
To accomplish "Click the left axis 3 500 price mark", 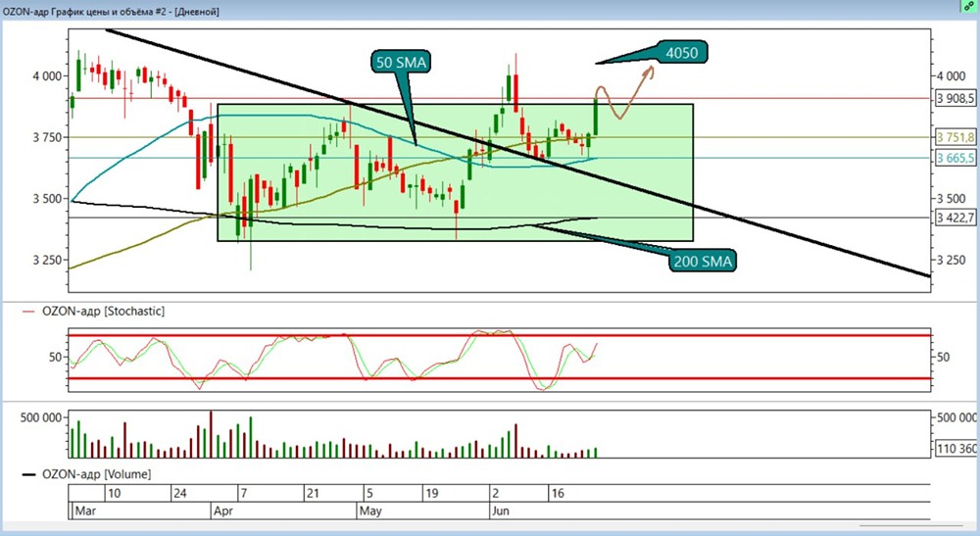I will tap(47, 199).
